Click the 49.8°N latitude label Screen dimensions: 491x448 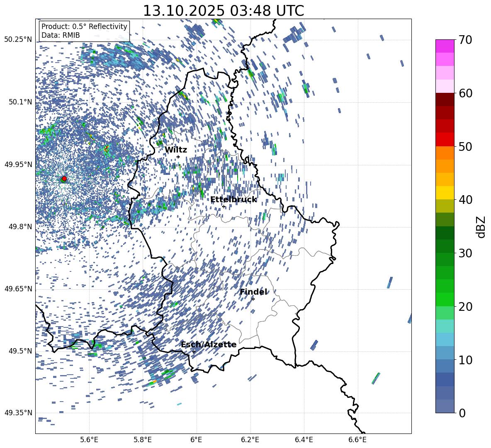20,227
